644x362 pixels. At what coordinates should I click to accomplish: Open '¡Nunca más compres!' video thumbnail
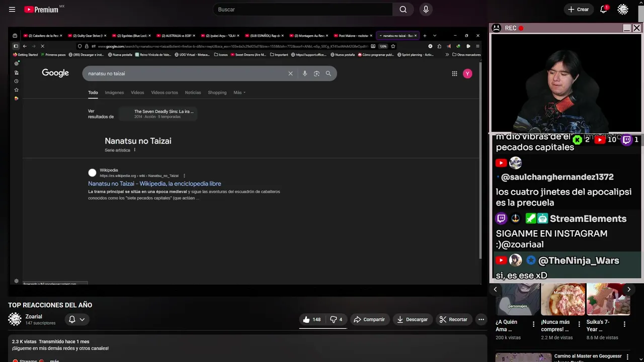coord(563,299)
